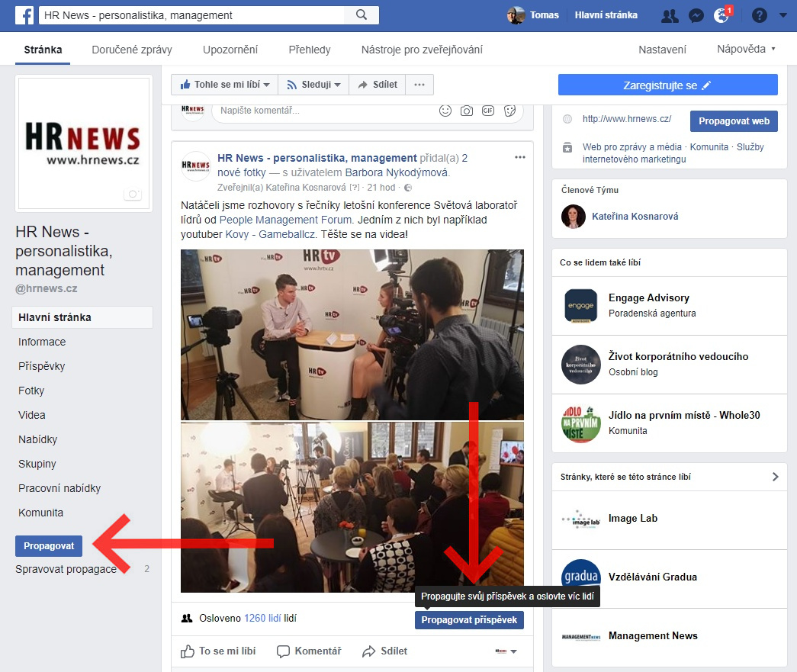Open the globe notifications icon
Viewport: 797px width, 672px height.
tap(721, 15)
